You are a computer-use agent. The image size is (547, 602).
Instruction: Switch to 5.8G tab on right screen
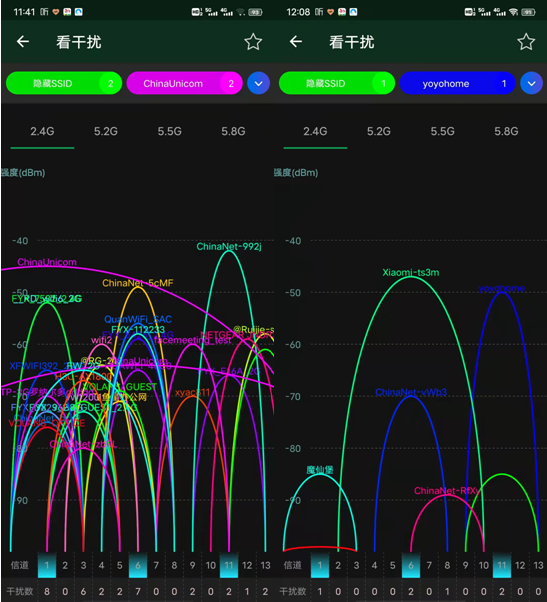506,131
